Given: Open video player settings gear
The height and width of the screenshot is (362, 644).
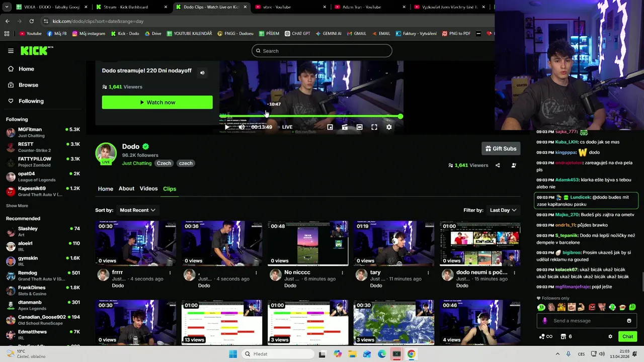Looking at the screenshot, I should (389, 127).
